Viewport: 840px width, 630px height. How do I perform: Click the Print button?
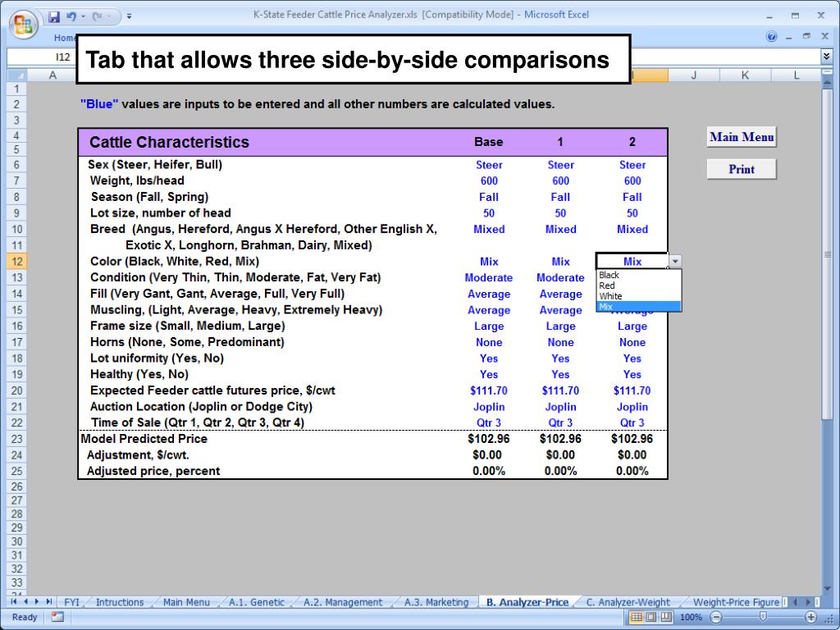[742, 169]
